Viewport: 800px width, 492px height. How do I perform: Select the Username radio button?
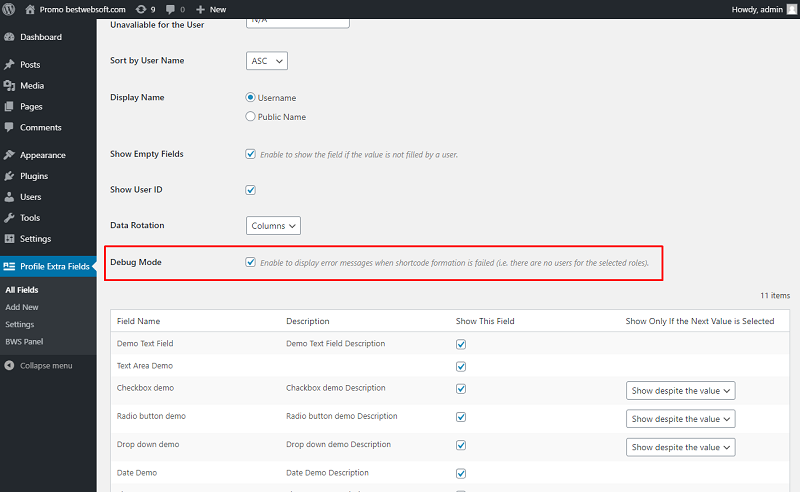250,97
